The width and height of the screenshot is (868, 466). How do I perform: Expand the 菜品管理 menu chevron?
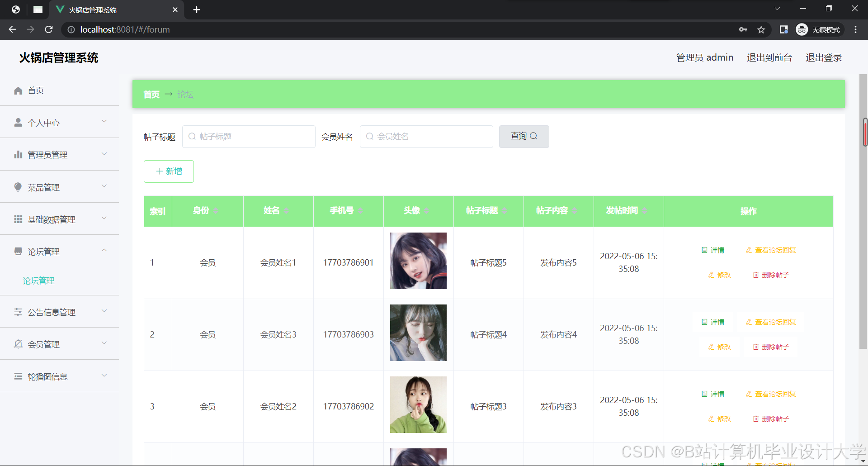(x=104, y=186)
